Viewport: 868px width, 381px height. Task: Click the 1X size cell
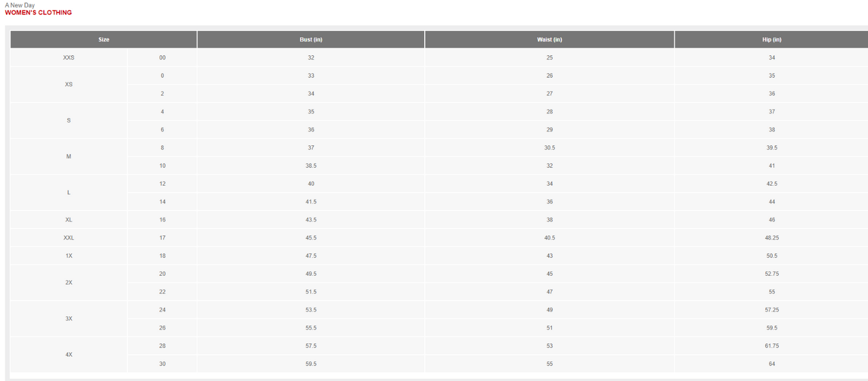(x=68, y=256)
